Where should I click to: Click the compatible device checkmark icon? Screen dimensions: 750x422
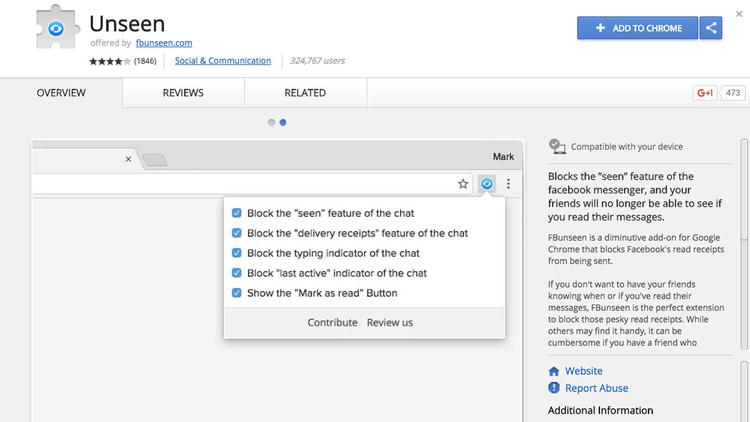[x=557, y=146]
